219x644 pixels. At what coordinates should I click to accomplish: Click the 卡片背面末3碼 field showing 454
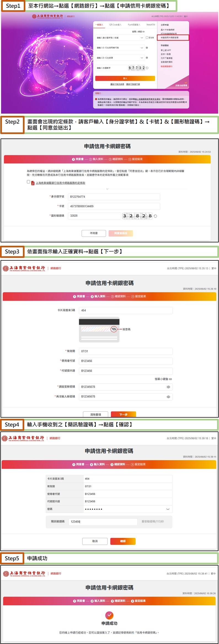click(126, 310)
